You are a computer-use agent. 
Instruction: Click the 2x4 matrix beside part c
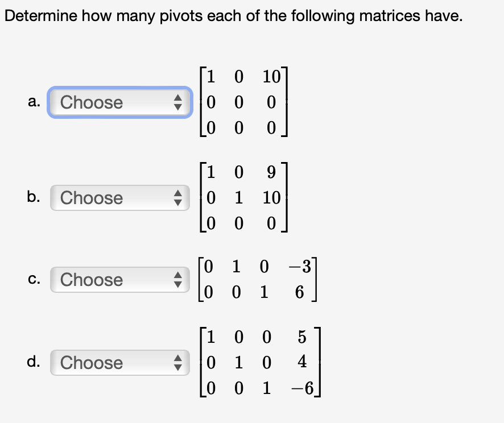258,279
